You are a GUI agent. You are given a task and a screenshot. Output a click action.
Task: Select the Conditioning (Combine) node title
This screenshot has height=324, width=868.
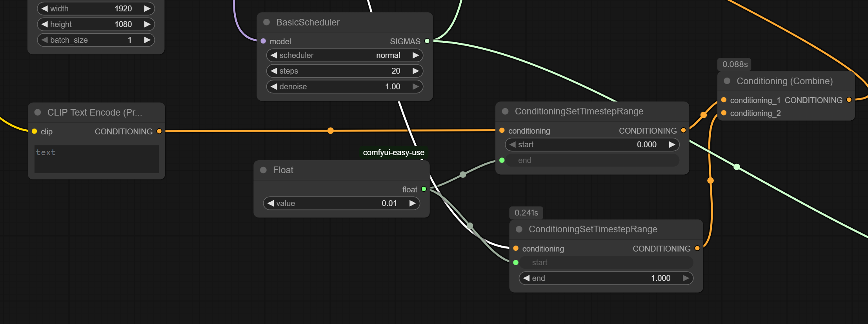pos(784,81)
